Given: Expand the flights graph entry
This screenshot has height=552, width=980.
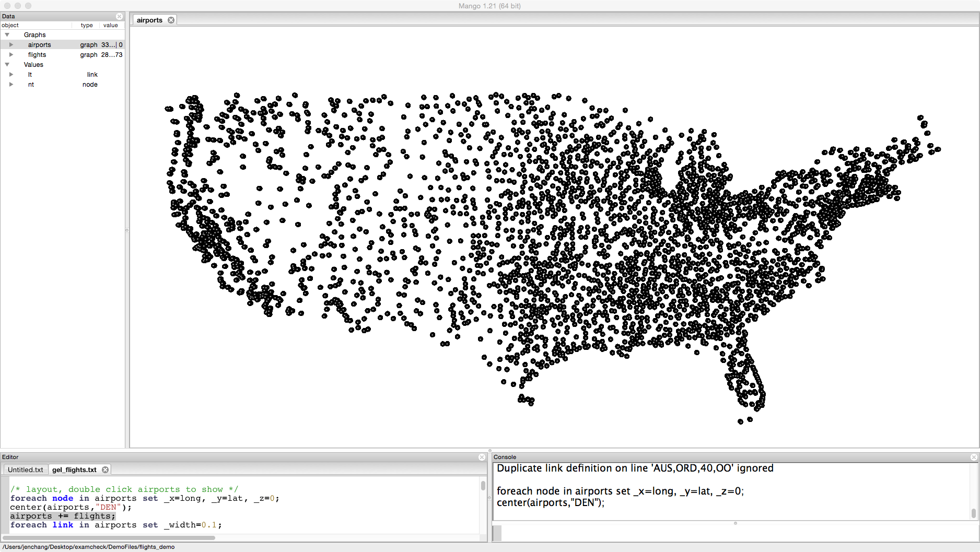Looking at the screenshot, I should pyautogui.click(x=11, y=55).
